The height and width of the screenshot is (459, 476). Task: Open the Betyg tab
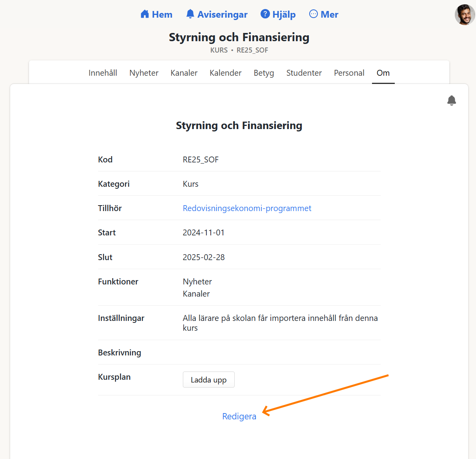(264, 73)
